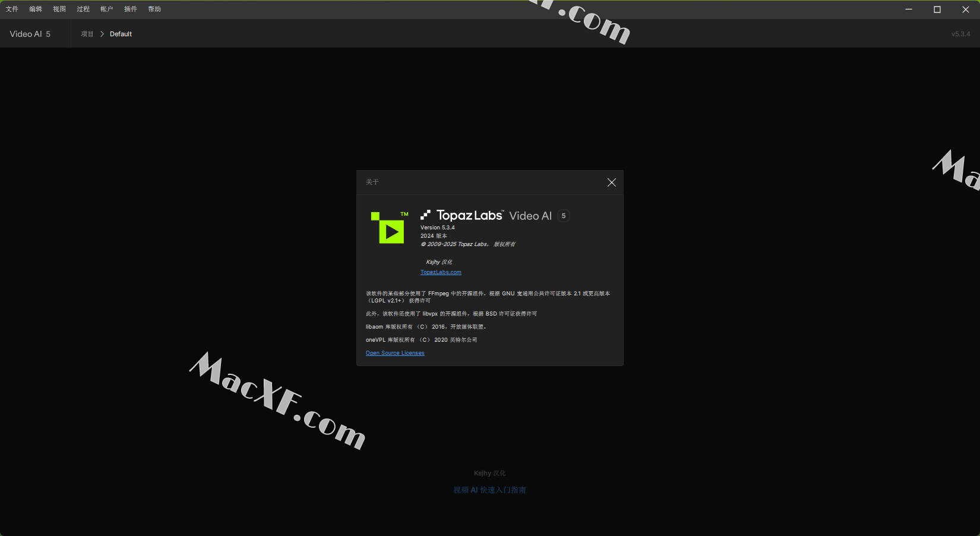Close the Video AI application window
Viewport: 980px width, 536px height.
[966, 10]
